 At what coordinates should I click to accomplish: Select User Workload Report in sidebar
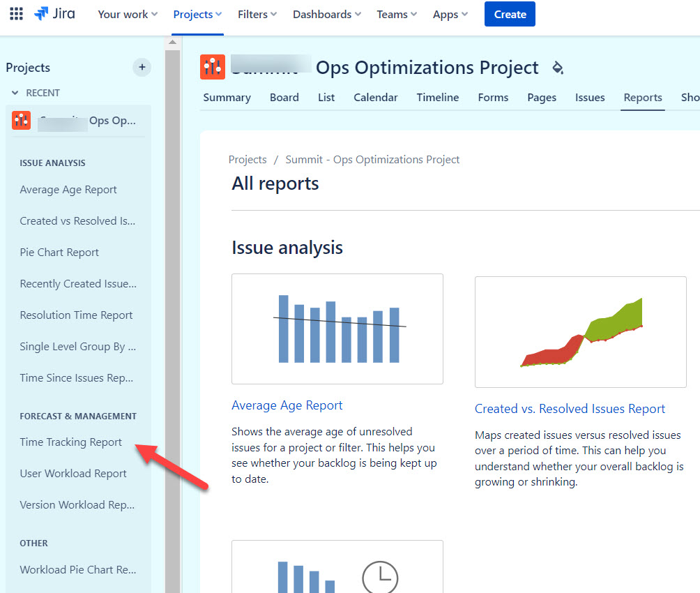pyautogui.click(x=73, y=473)
